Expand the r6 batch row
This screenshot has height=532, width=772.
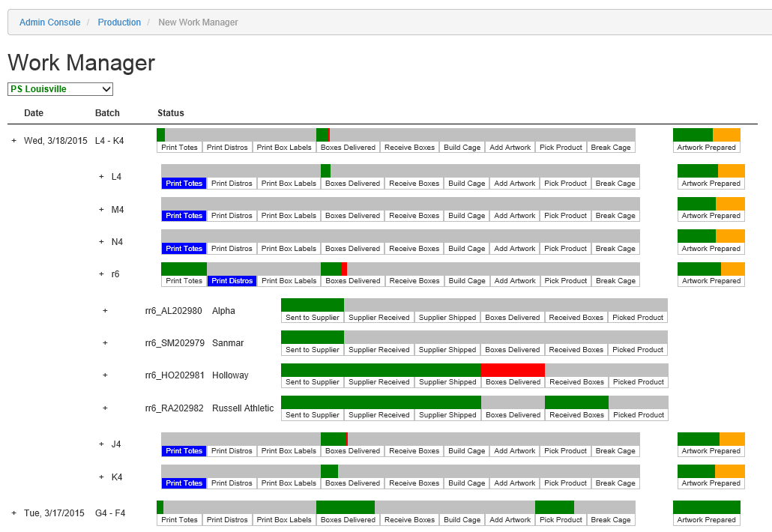point(101,274)
